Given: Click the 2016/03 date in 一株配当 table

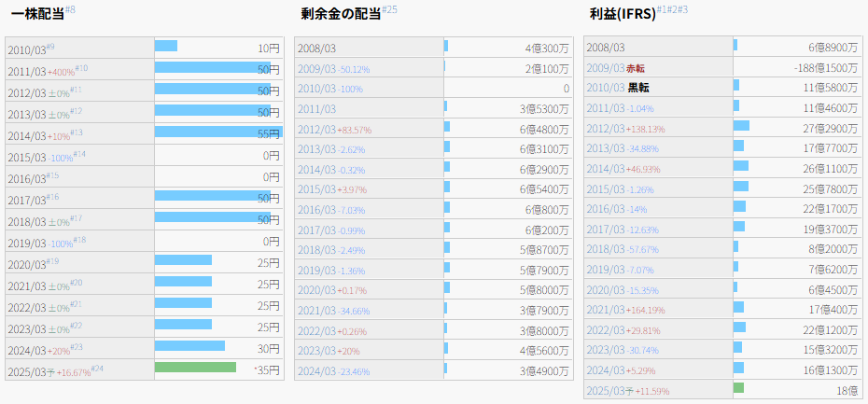Looking at the screenshot, I should 26,177.
